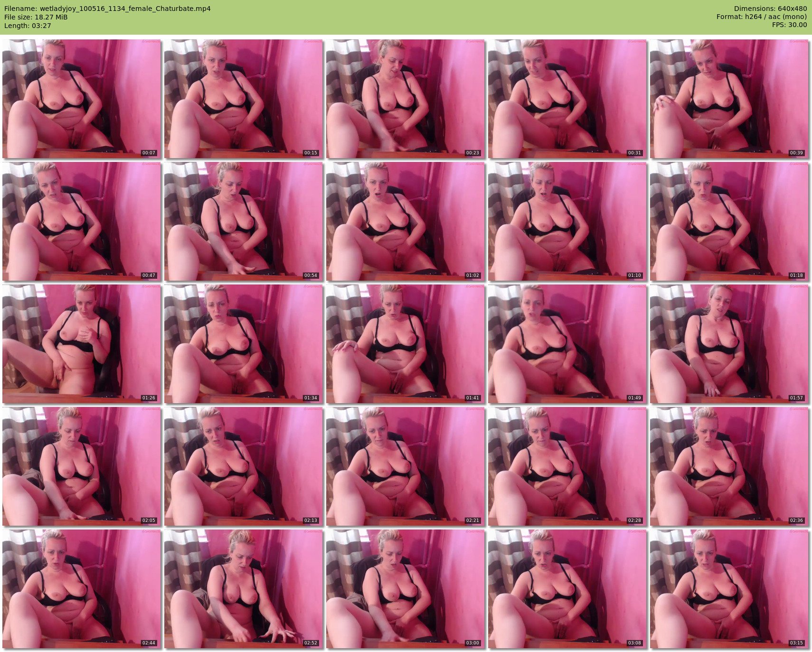Choose the final thumbnail labeled 03:15
This screenshot has width=812, height=652.
(x=729, y=589)
